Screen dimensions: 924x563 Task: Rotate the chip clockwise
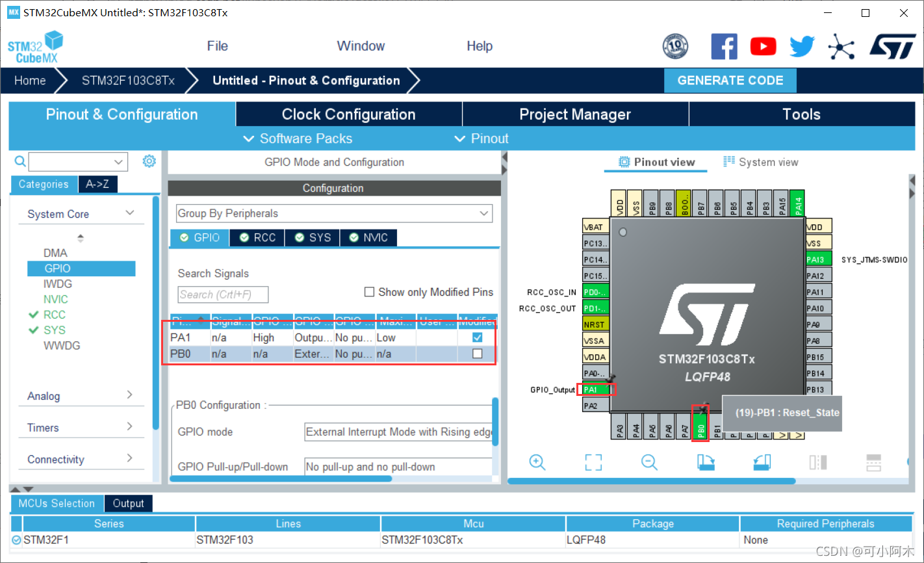point(706,462)
